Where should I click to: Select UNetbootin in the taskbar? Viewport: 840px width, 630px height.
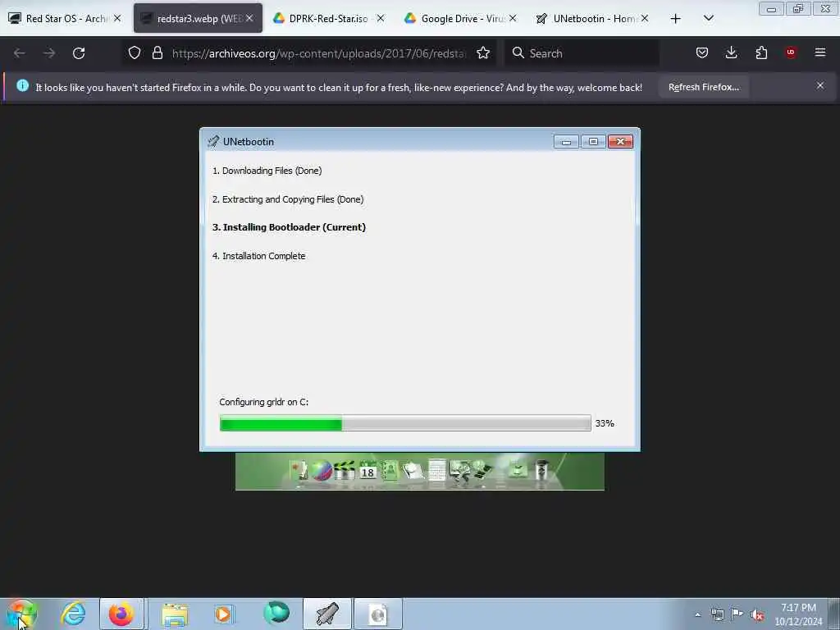pyautogui.click(x=327, y=614)
